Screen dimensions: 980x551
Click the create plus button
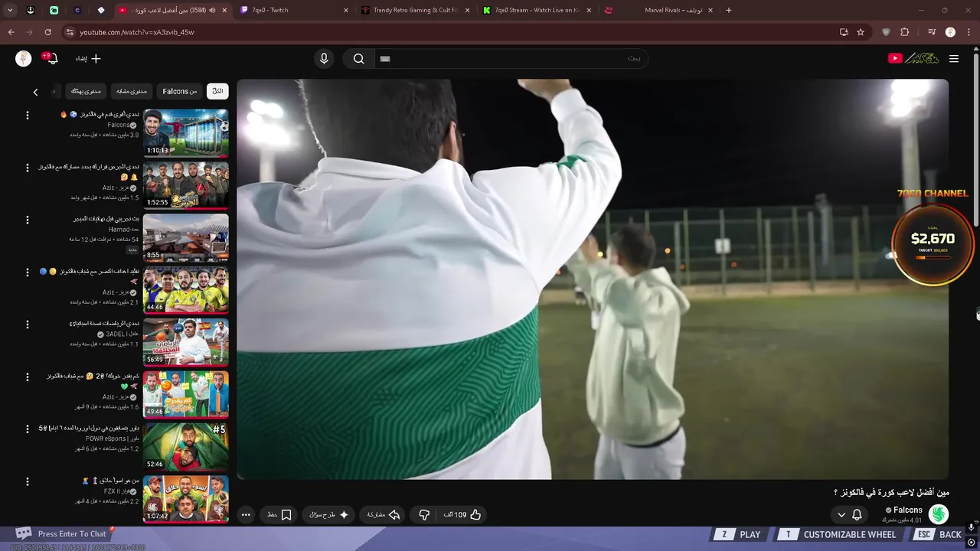[88, 59]
